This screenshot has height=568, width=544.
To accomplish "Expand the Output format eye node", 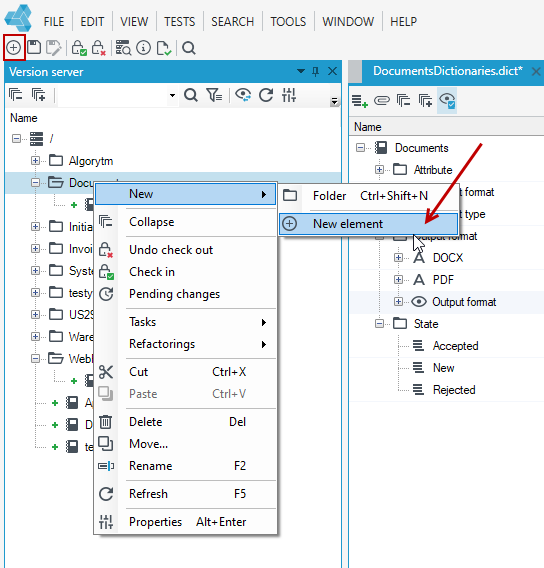I will click(398, 302).
